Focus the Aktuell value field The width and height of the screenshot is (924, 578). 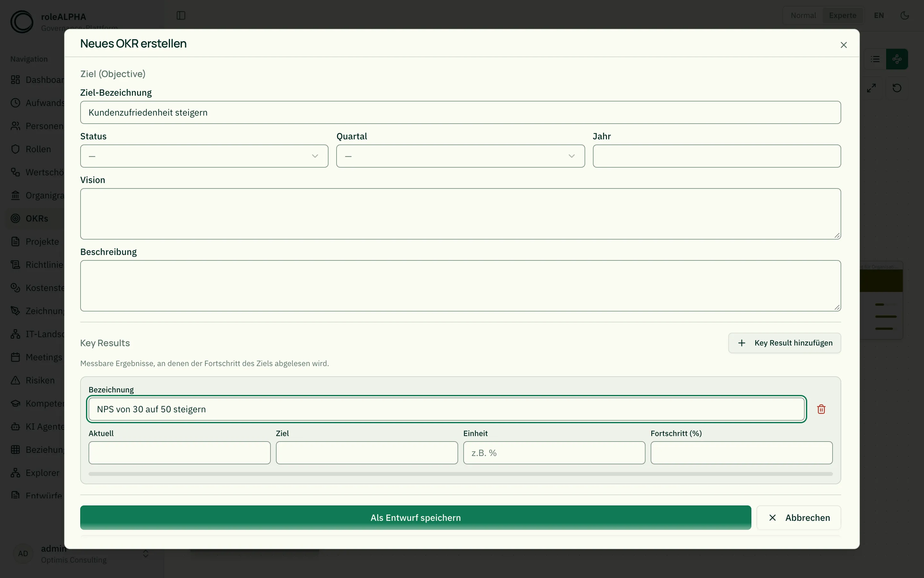[x=179, y=453]
